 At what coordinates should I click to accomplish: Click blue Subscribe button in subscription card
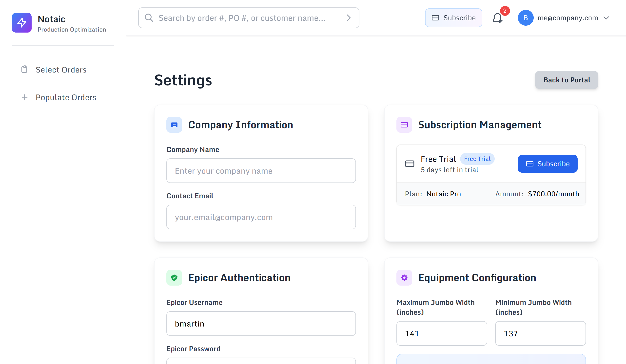(548, 164)
